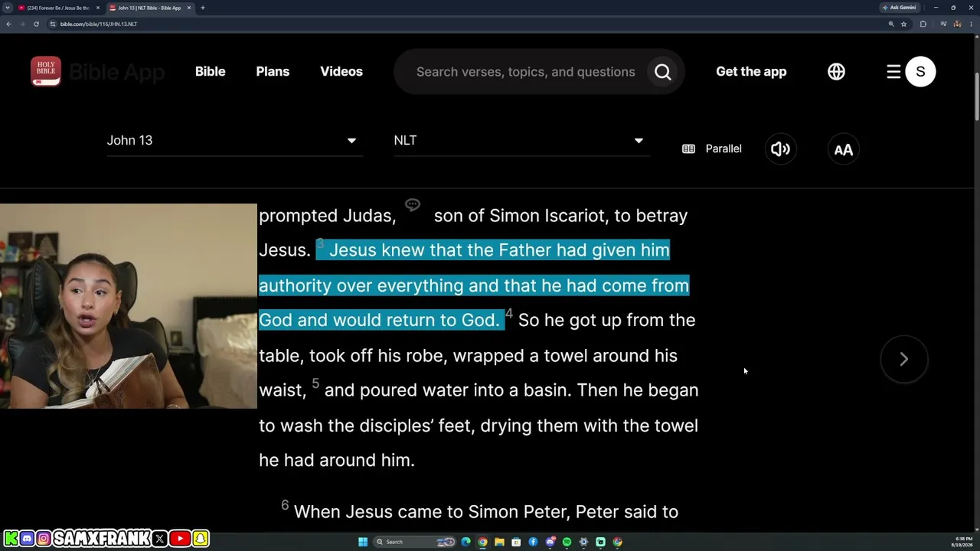Click the Windows taskbar Search box
Screen dimensions: 980x551
pos(415,542)
